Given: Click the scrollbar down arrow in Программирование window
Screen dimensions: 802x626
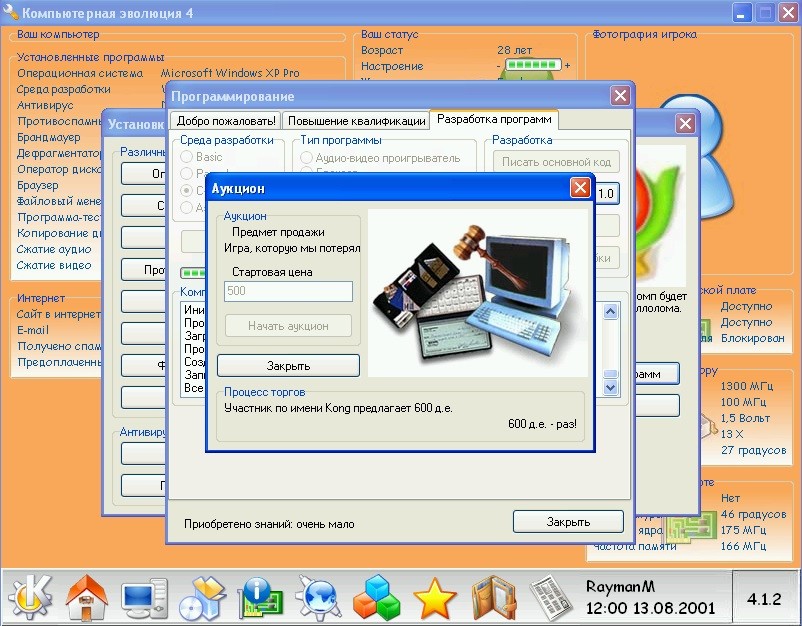Looking at the screenshot, I should [x=610, y=387].
